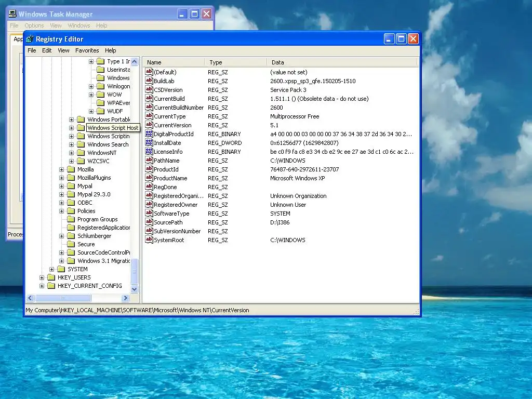Click the Program Groups folder icon
Viewport: 532px width, 399px height.
click(71, 219)
